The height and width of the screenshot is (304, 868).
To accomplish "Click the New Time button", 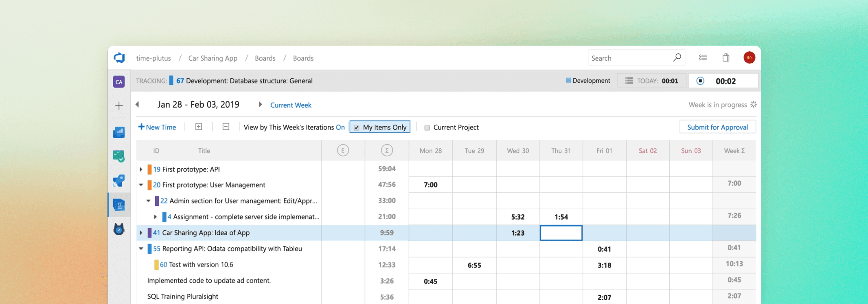I will click(x=157, y=127).
